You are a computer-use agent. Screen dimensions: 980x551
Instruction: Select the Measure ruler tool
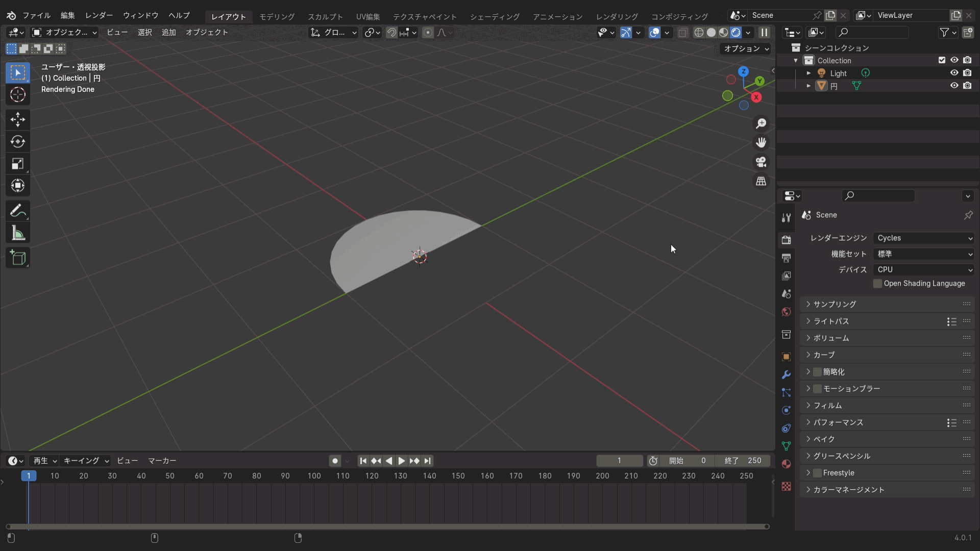click(x=18, y=233)
